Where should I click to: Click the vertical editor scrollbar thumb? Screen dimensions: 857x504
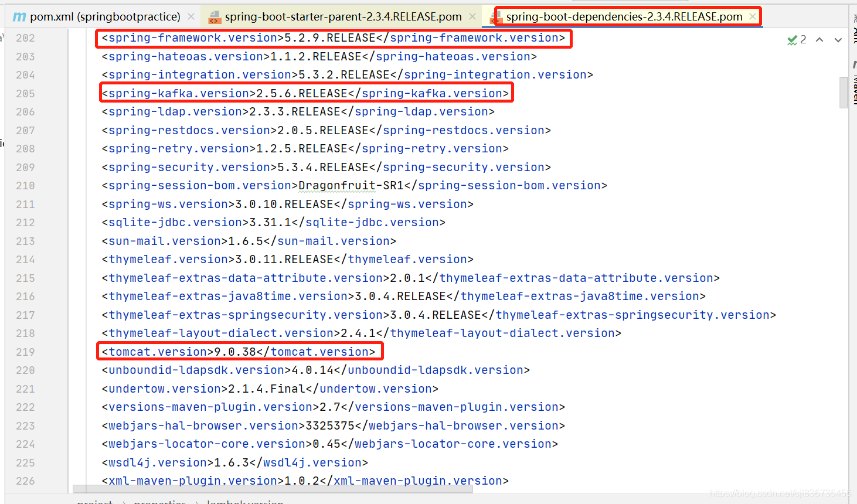(844, 93)
